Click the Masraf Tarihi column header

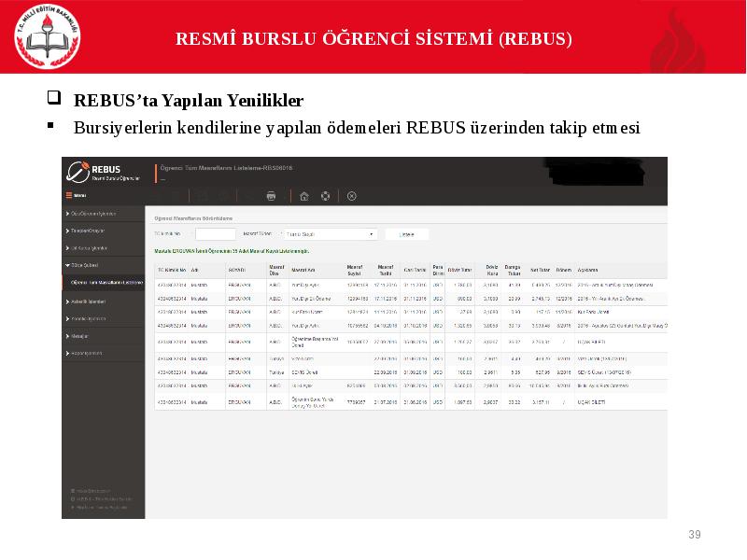click(x=386, y=270)
